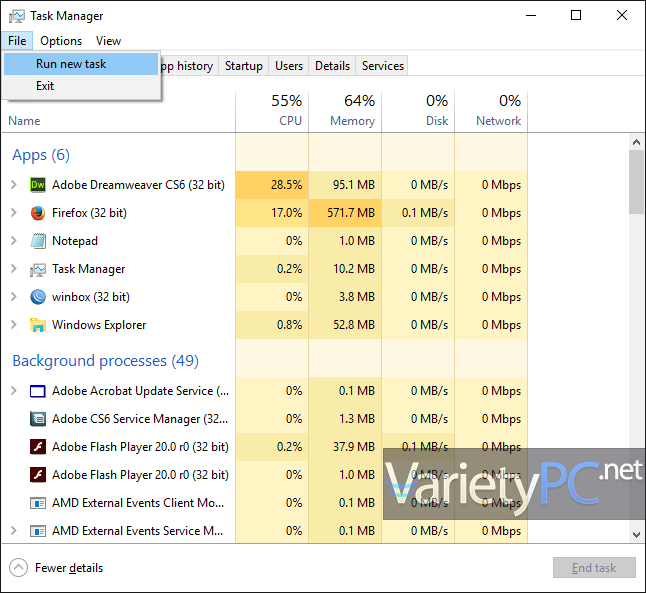Switch to the Details tab
Viewport: 646px width, 593px height.
332,66
